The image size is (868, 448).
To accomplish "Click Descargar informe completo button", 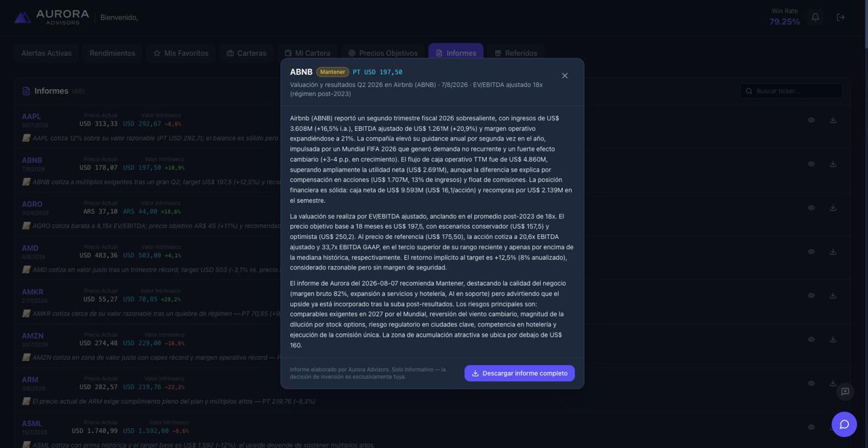I will [519, 373].
